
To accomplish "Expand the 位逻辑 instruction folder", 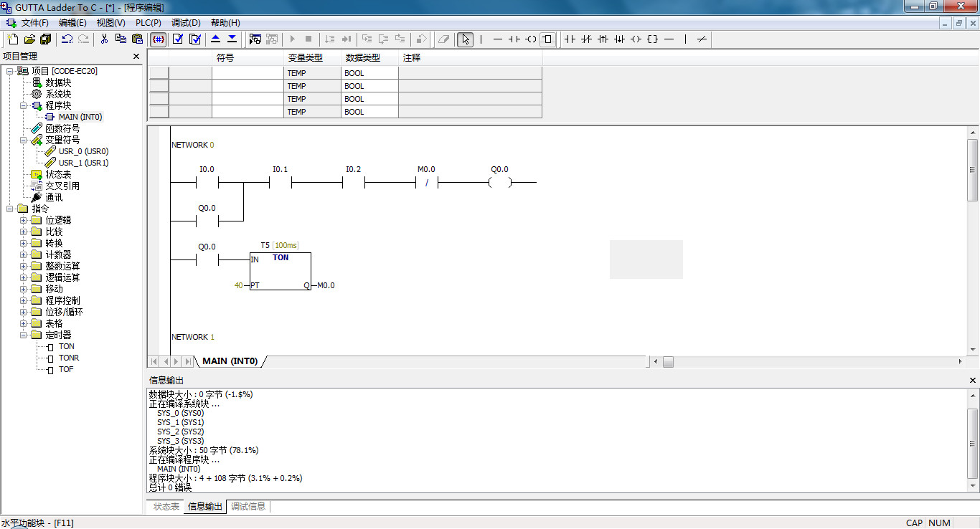I will [x=24, y=220].
